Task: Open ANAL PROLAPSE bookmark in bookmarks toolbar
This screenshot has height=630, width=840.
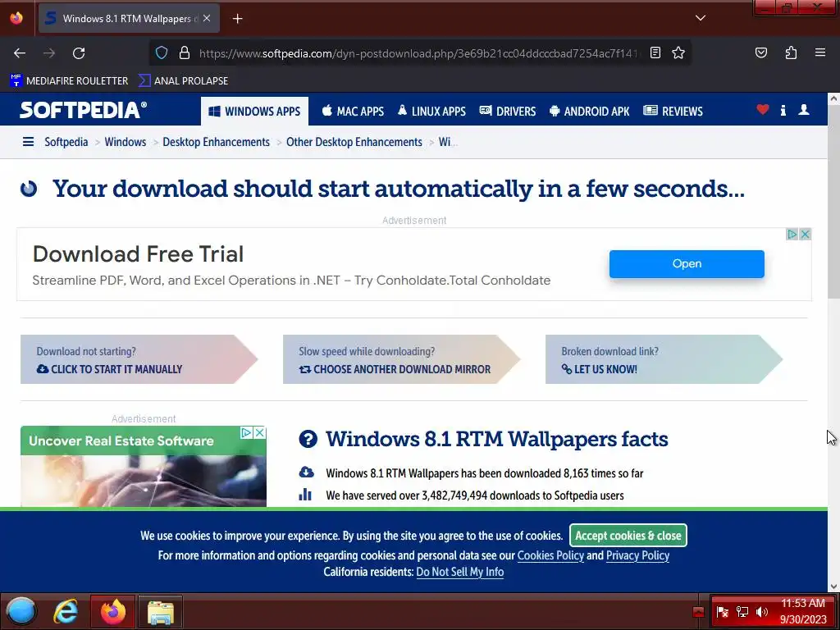Action: pos(183,81)
